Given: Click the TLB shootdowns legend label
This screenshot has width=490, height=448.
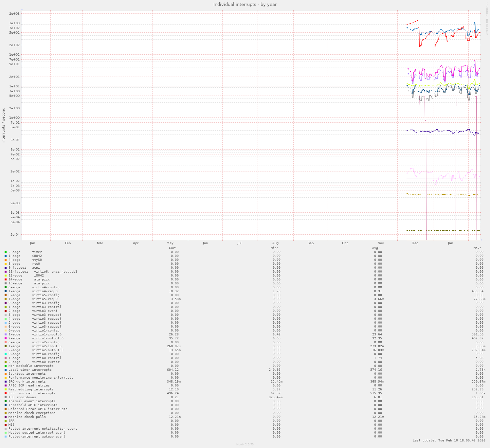Looking at the screenshot, I should point(22,397).
